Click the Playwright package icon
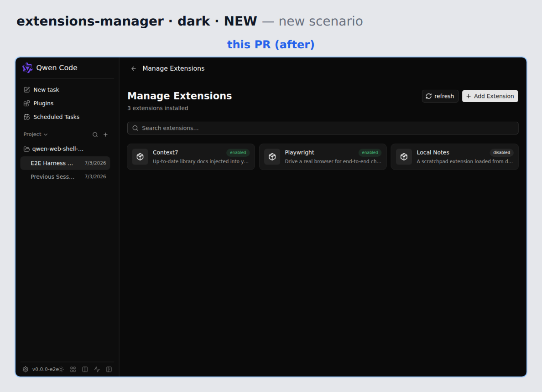 tap(272, 157)
